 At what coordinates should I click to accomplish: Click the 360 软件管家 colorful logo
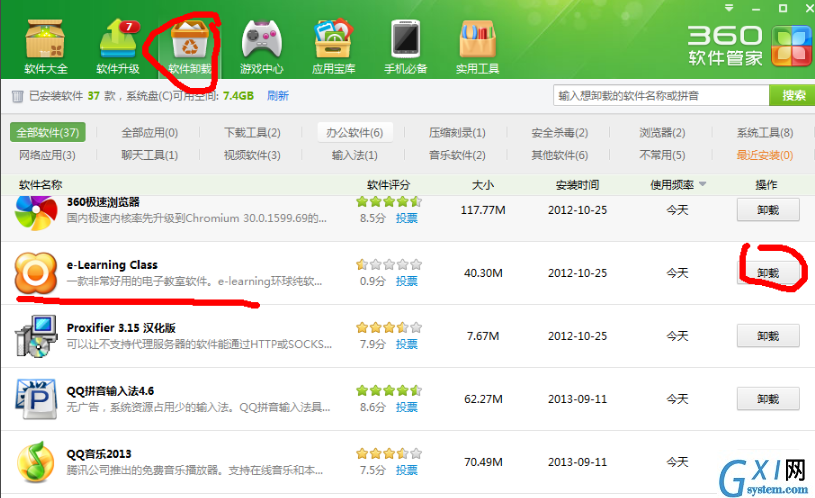point(792,46)
